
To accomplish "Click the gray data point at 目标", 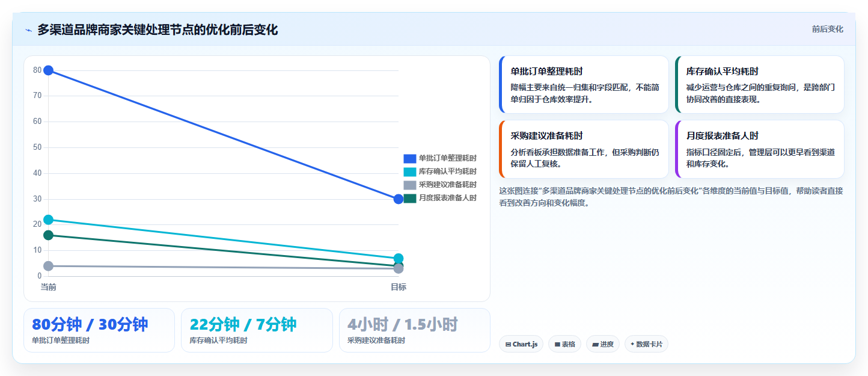I will (x=399, y=268).
